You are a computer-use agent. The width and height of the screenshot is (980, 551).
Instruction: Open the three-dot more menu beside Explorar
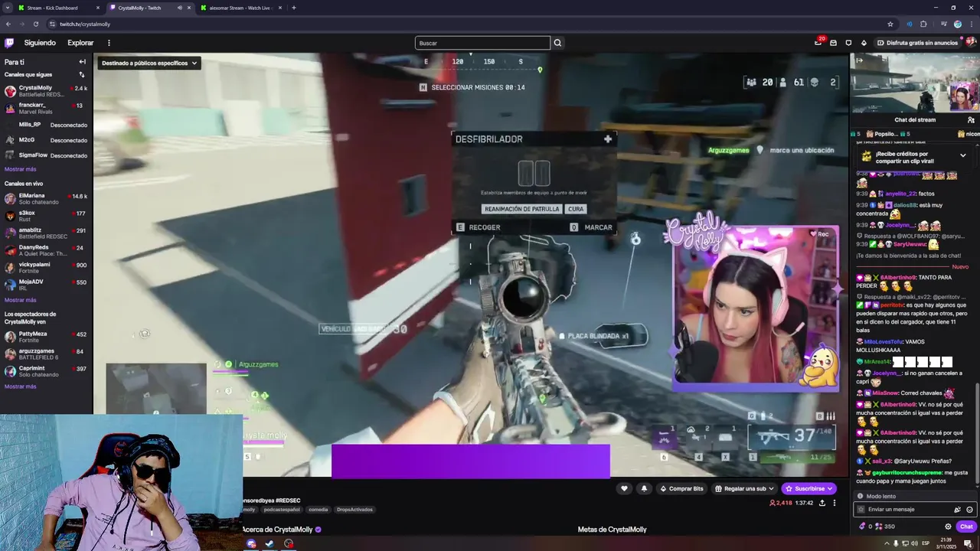109,43
